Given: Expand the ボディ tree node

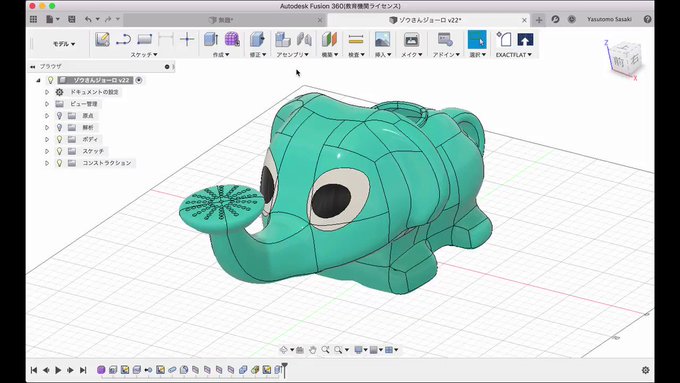Looking at the screenshot, I should point(47,139).
